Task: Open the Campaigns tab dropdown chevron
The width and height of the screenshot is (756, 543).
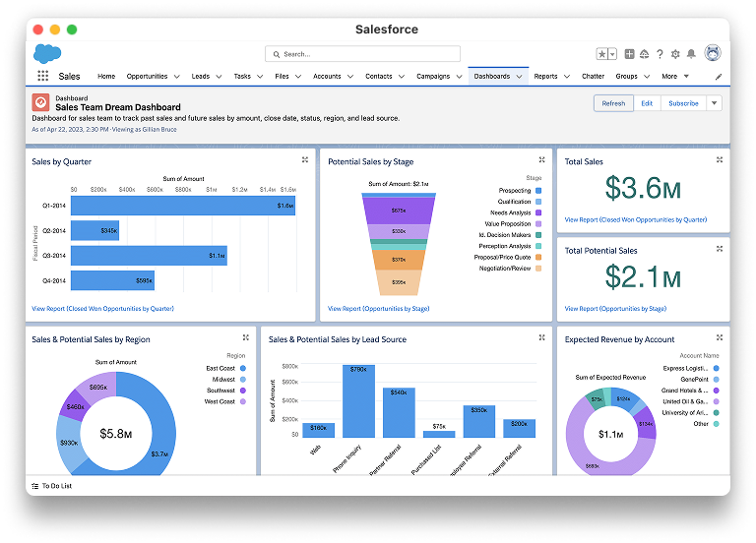Action: click(x=459, y=76)
